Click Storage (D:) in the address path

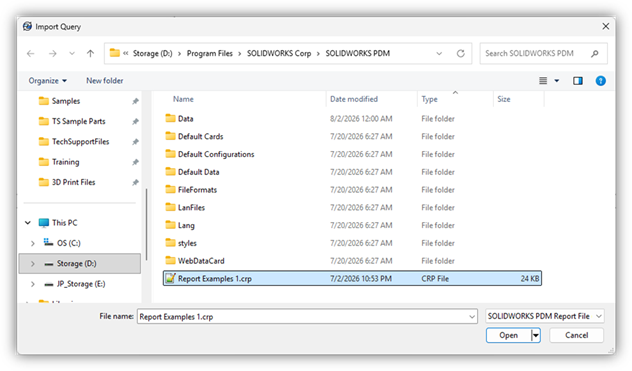point(152,53)
